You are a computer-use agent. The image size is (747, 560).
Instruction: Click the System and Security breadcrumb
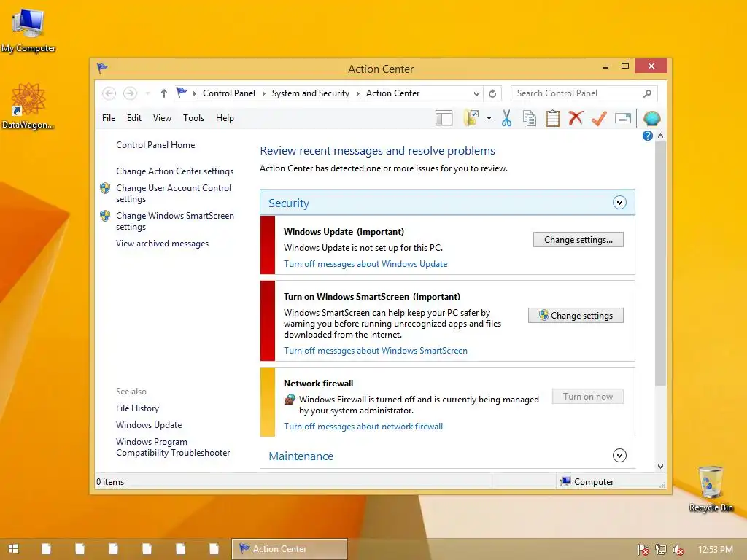pyautogui.click(x=311, y=93)
